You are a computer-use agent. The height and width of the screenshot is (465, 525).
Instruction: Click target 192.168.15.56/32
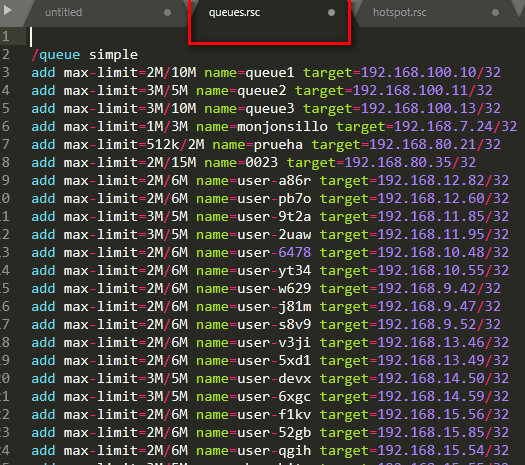click(x=443, y=416)
